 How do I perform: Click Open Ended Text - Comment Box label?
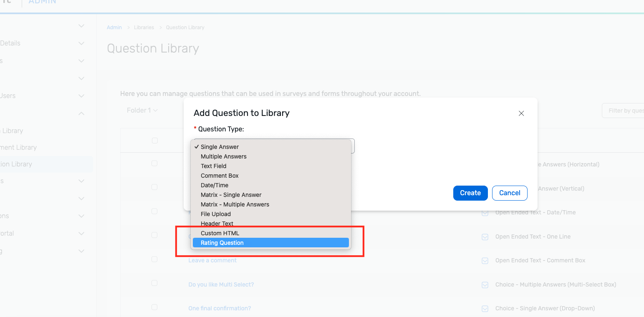540,260
